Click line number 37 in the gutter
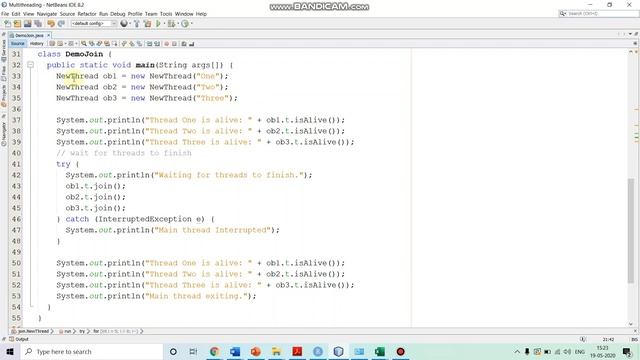Viewport: 640px width, 360px height. 16,120
